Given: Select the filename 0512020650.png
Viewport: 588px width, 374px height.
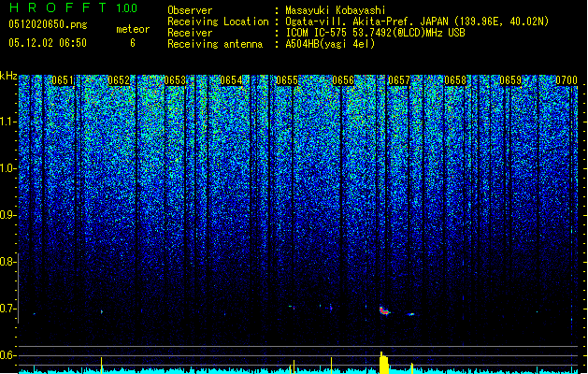Looking at the screenshot, I should click(x=48, y=24).
